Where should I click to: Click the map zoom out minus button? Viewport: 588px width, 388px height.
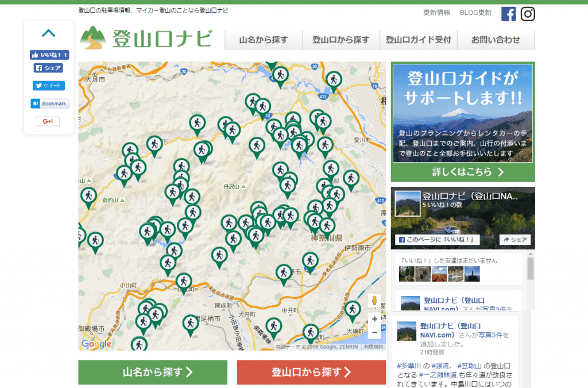click(x=374, y=332)
